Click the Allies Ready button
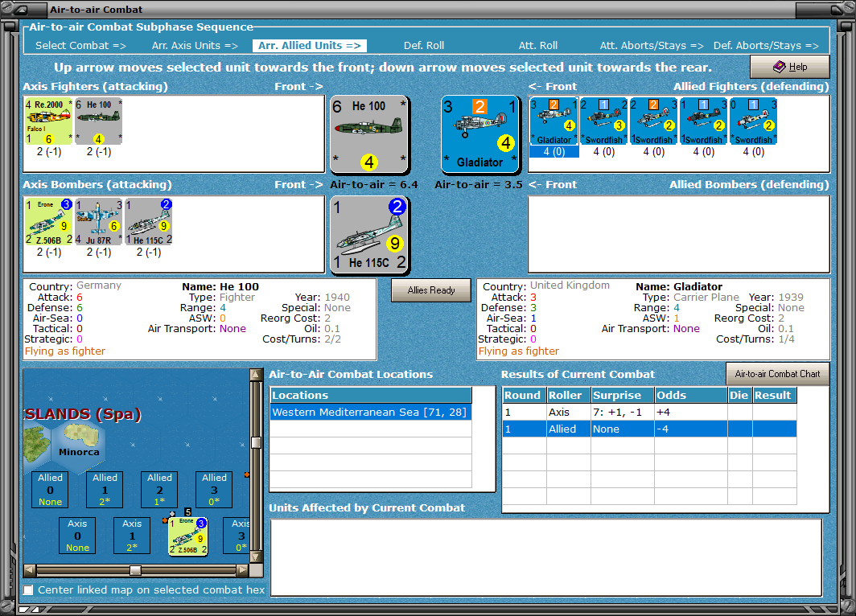This screenshot has height=616, width=856. click(431, 290)
